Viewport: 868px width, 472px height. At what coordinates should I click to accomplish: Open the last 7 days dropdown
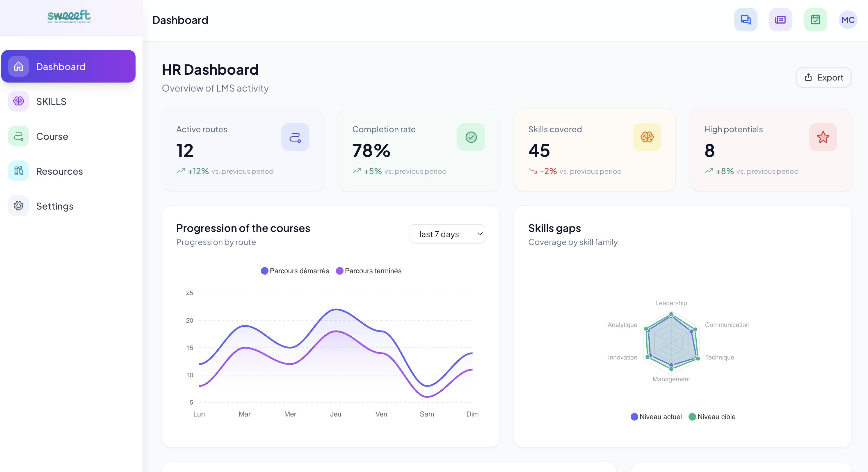447,234
